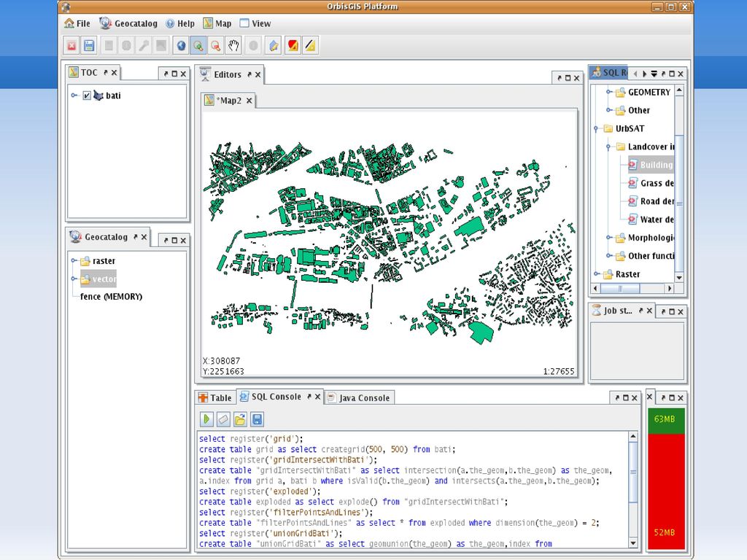Click the SQL repository horizontal scrollbar thumb
Screen dimensions: 747x560
click(x=620, y=288)
